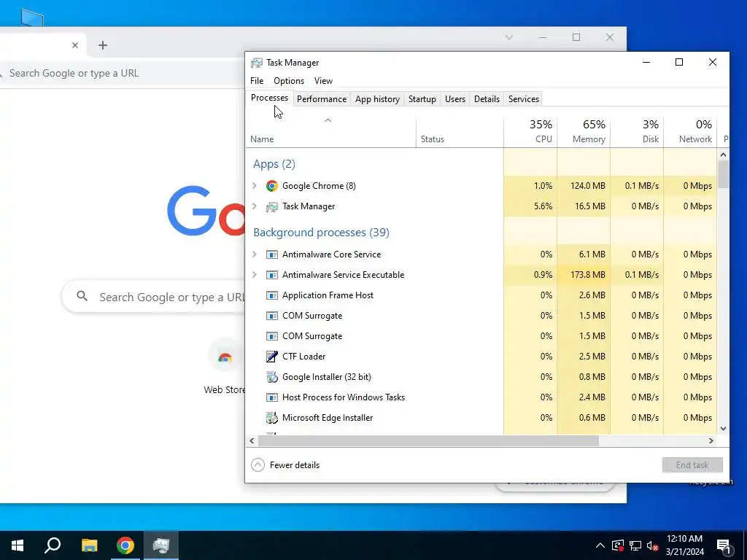Click the security alert tray icon

tap(618, 545)
